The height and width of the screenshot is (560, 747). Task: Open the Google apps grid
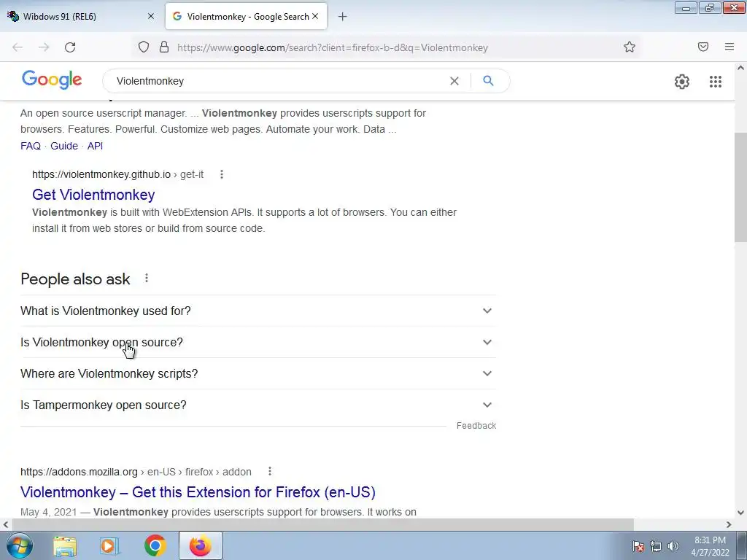point(715,82)
